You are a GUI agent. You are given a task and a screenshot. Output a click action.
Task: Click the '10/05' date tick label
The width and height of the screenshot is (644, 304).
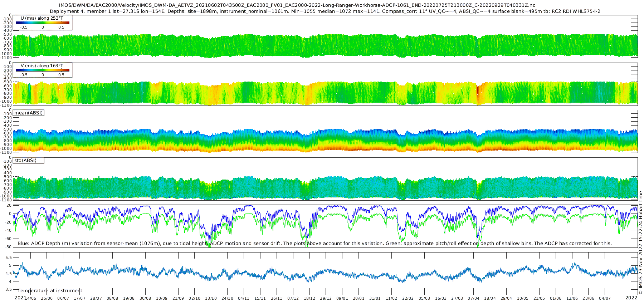[x=523, y=298]
